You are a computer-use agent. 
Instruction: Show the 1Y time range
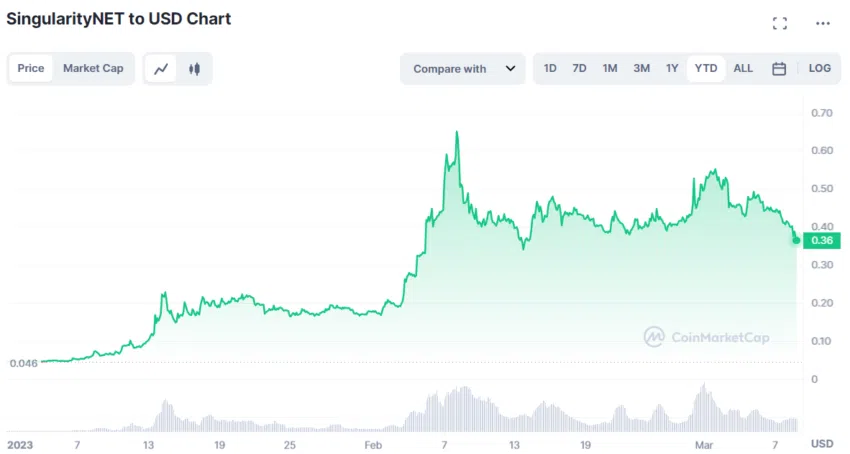672,68
